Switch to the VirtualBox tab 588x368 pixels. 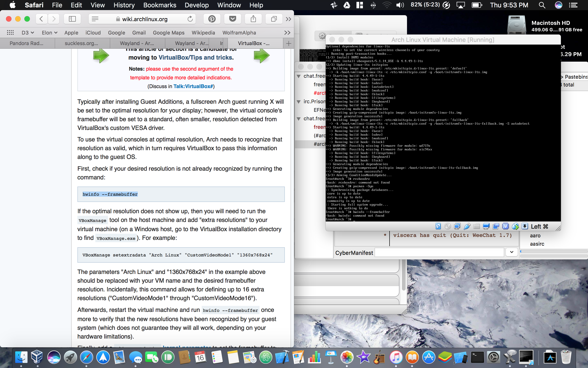pos(255,43)
